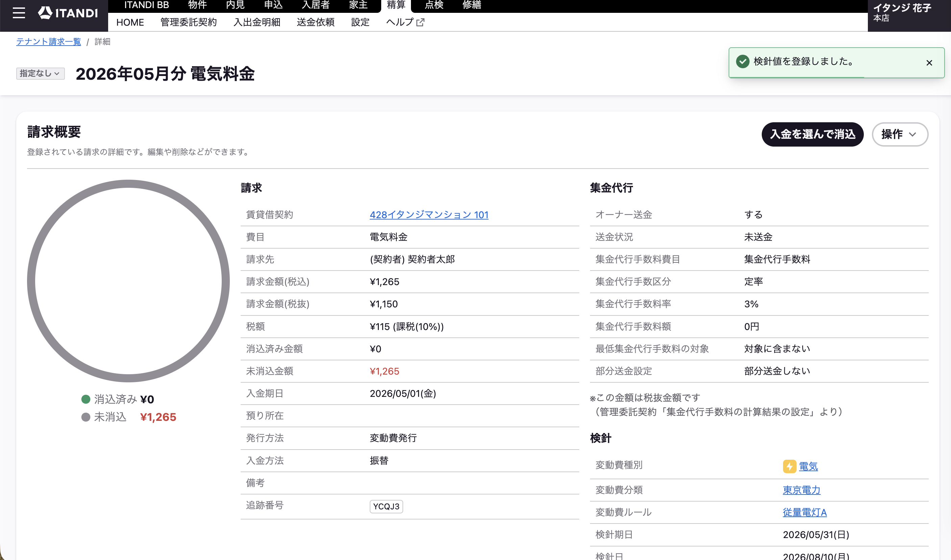The width and height of the screenshot is (951, 560).
Task: Switch to 入居者 tab
Action: pyautogui.click(x=316, y=5)
